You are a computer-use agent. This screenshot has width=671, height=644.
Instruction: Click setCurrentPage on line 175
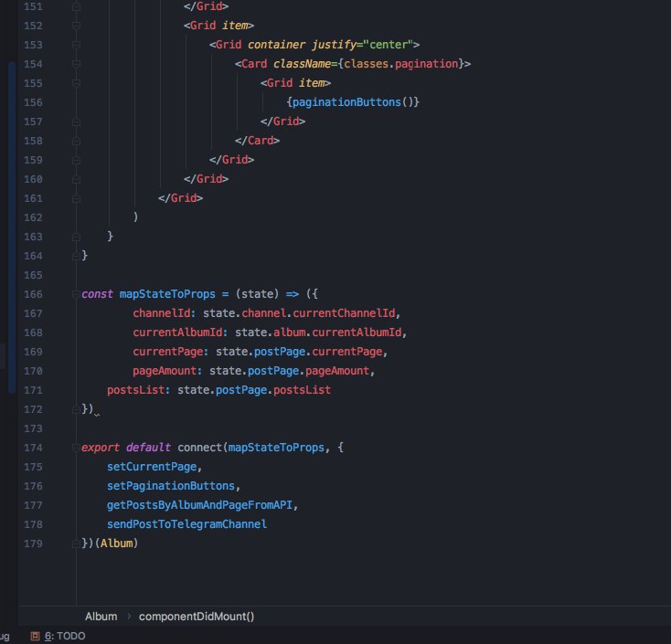[x=152, y=467]
